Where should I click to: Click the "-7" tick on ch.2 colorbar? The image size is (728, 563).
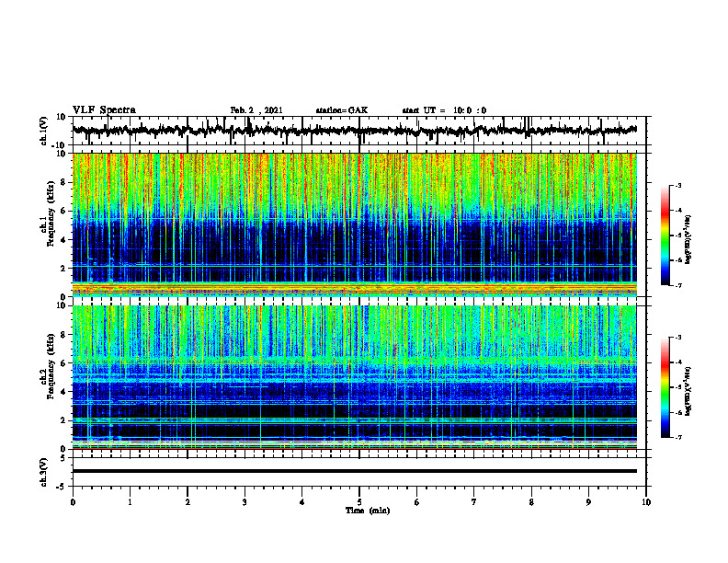pyautogui.click(x=677, y=437)
